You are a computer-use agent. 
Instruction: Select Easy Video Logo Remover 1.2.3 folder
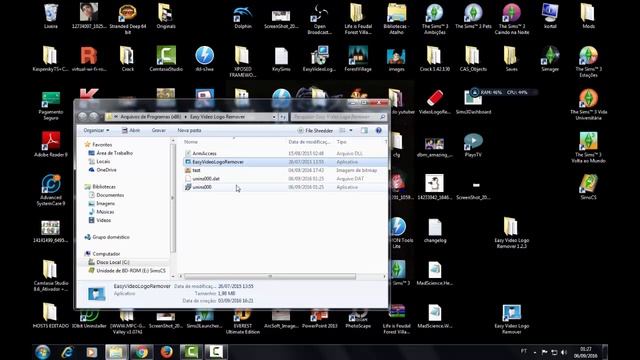pyautogui.click(x=511, y=233)
